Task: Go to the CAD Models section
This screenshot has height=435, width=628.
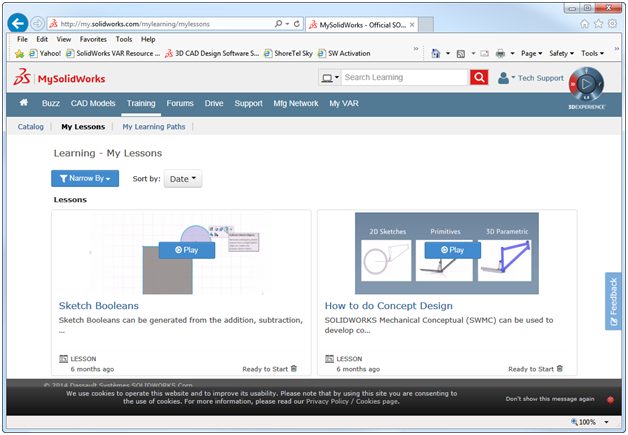Action: coord(93,103)
